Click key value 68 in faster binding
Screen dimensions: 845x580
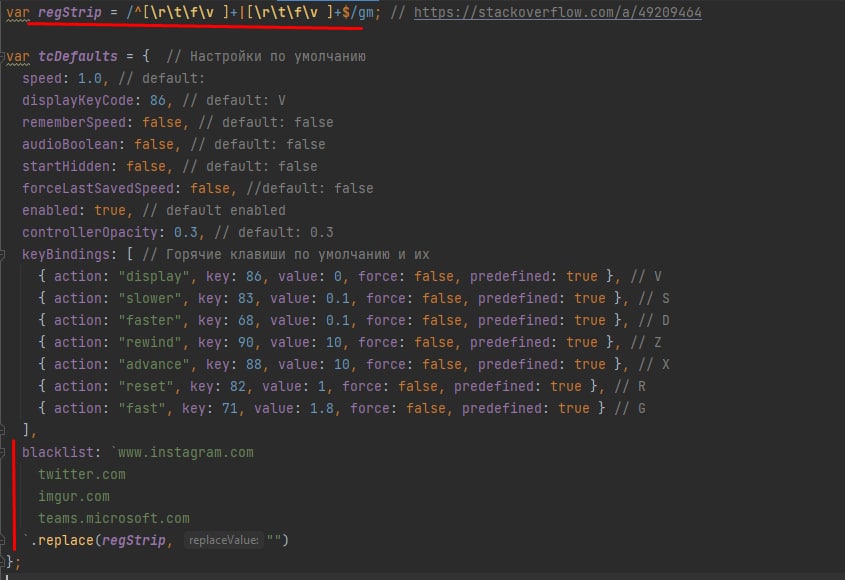(x=246, y=321)
